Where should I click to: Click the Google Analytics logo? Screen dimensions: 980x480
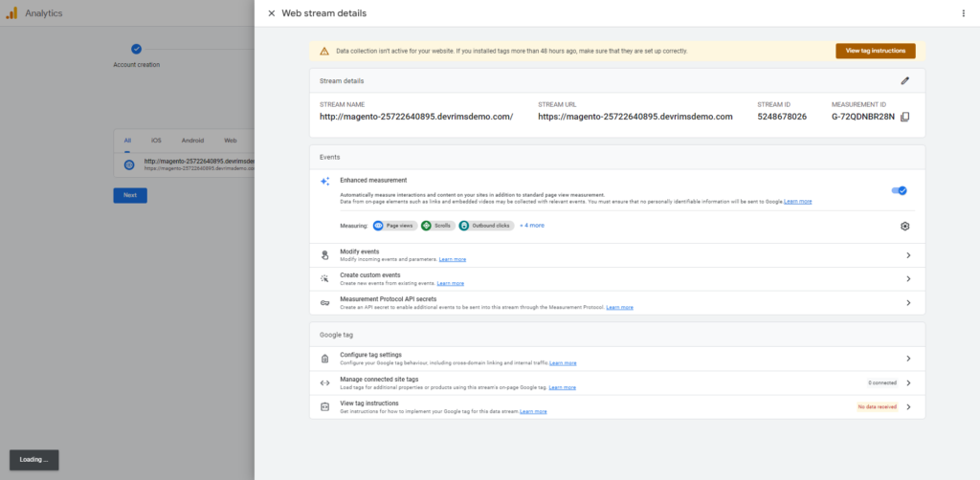[x=11, y=13]
